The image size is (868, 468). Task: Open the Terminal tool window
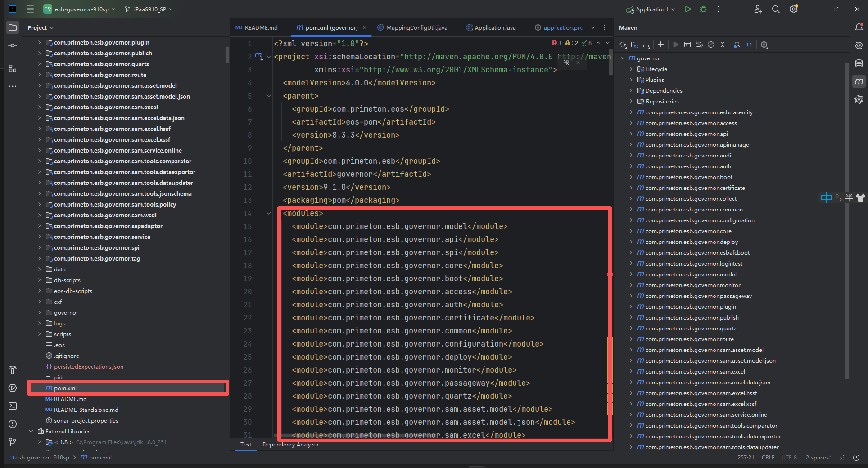13,406
